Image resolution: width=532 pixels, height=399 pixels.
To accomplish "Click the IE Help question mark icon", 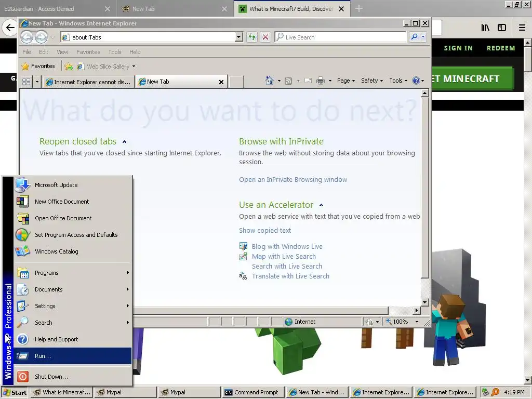I will coord(416,81).
